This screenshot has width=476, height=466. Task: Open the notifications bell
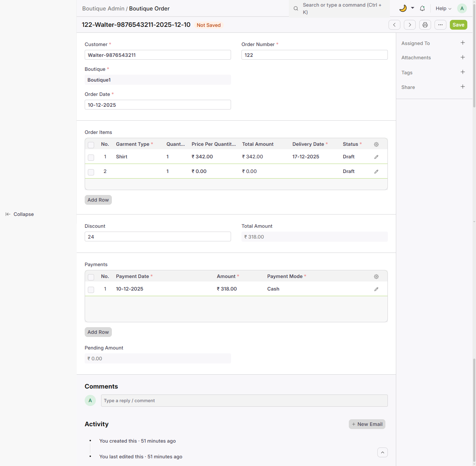pyautogui.click(x=422, y=8)
